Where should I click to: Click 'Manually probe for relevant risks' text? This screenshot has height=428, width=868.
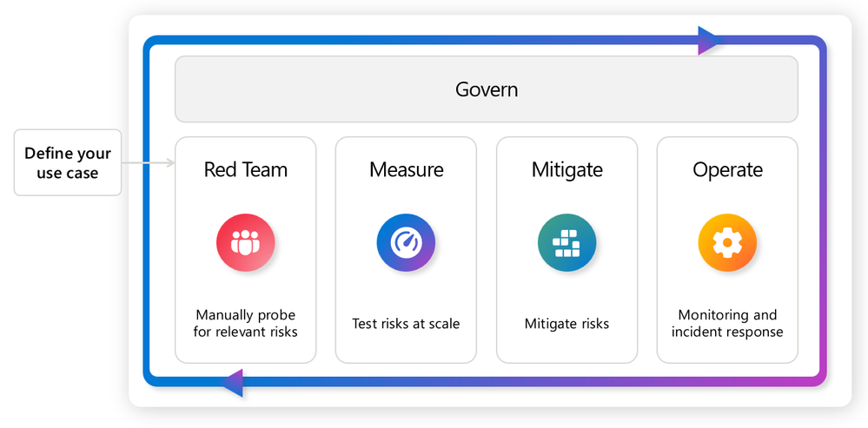(x=245, y=323)
